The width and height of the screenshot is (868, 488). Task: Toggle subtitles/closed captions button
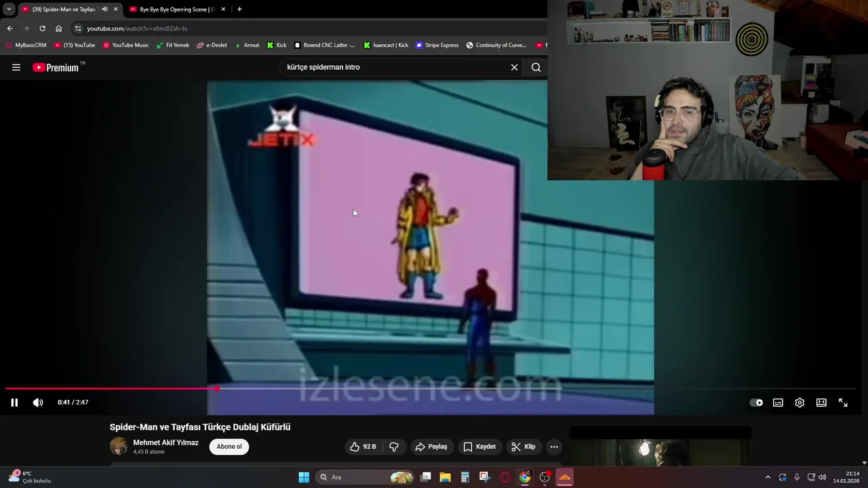tap(778, 403)
